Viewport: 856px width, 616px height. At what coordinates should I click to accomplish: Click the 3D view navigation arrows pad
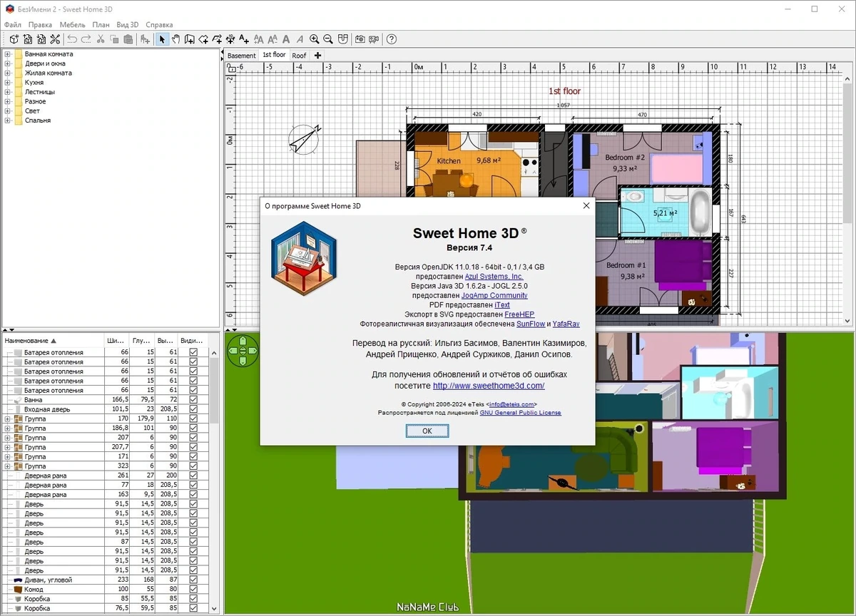[243, 351]
